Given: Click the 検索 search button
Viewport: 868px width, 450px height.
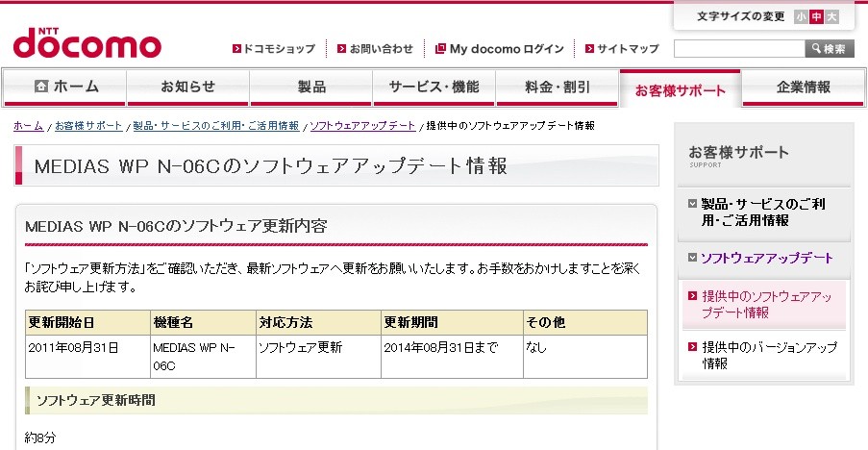Looking at the screenshot, I should tap(830, 49).
